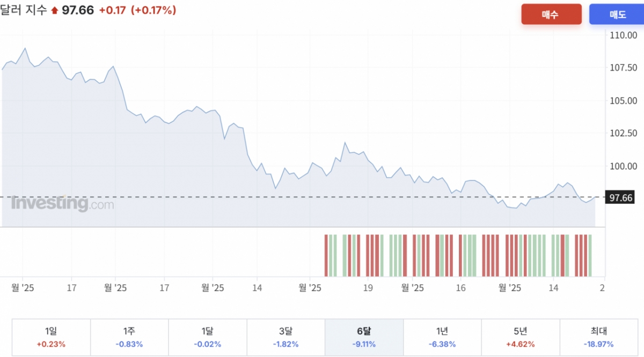This screenshot has width=644, height=357.
Task: Select the 3달 period tab
Action: 286,337
